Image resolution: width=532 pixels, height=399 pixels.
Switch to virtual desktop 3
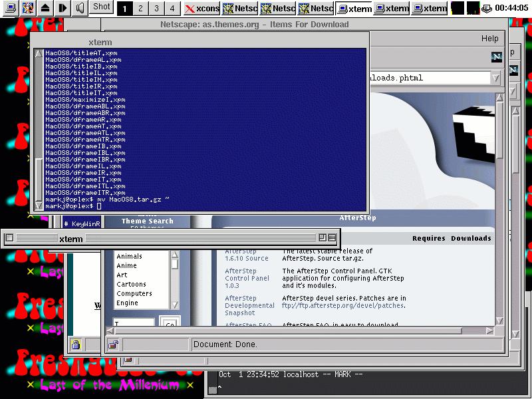pos(156,9)
